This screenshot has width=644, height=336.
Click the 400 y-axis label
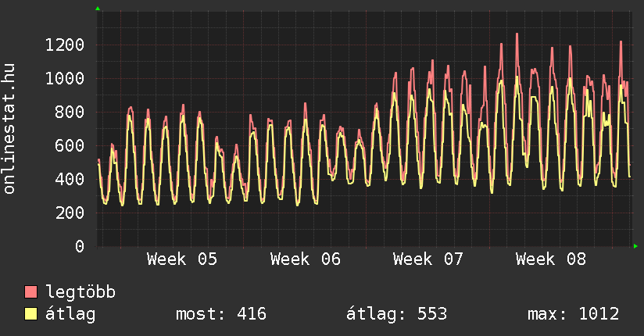(69, 179)
